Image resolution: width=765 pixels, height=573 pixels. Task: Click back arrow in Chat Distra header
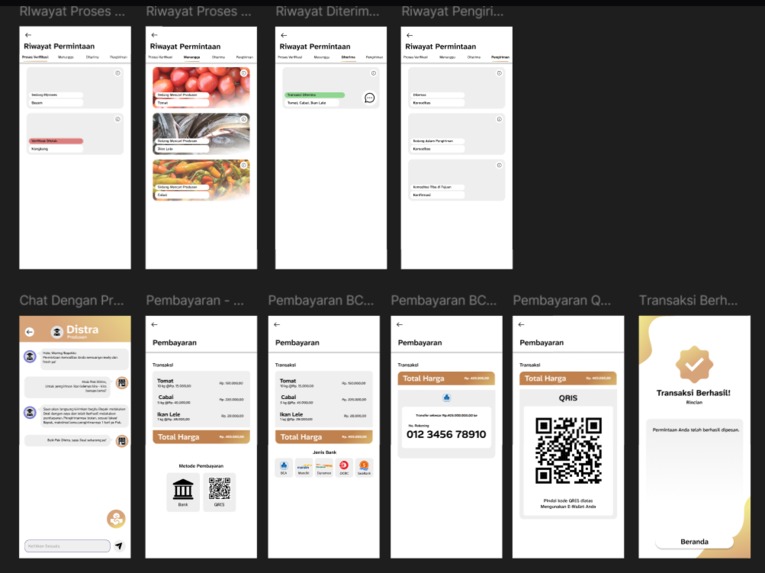pos(29,332)
